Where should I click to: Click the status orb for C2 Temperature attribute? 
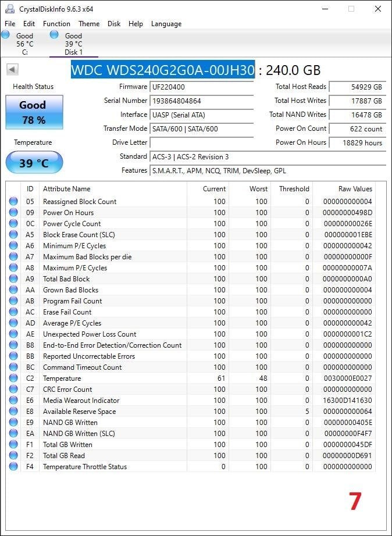13,378
